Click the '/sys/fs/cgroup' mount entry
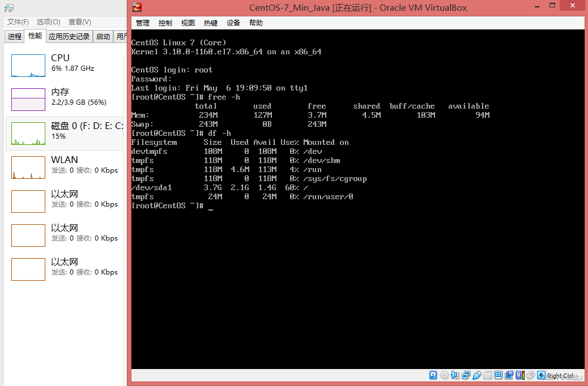The width and height of the screenshot is (588, 386). tap(335, 178)
